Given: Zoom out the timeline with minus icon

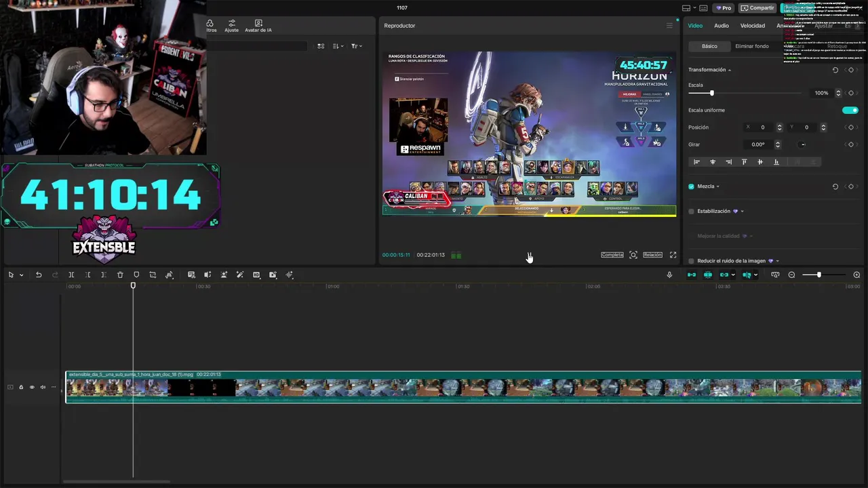Looking at the screenshot, I should point(791,274).
